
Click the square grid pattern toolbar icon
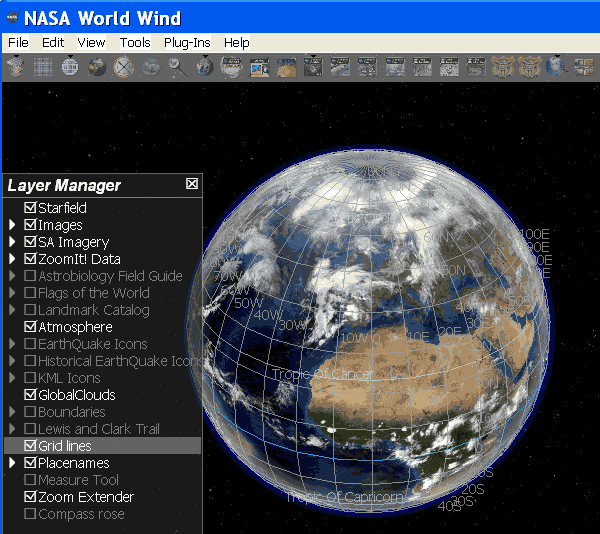(x=43, y=67)
